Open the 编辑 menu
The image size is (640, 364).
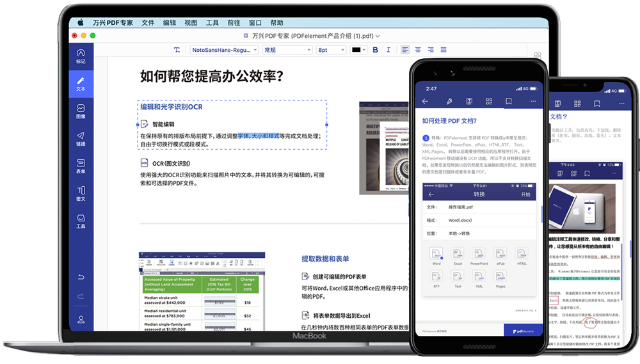pyautogui.click(x=170, y=23)
